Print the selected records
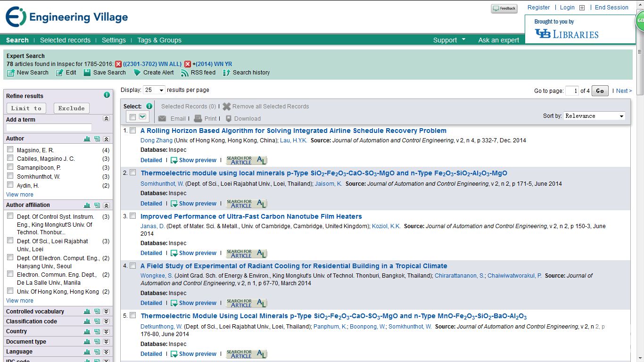 click(205, 119)
